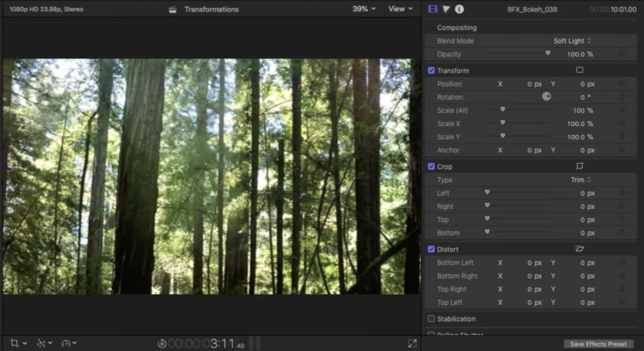Click the Crop Bottom slider

click(x=518, y=232)
